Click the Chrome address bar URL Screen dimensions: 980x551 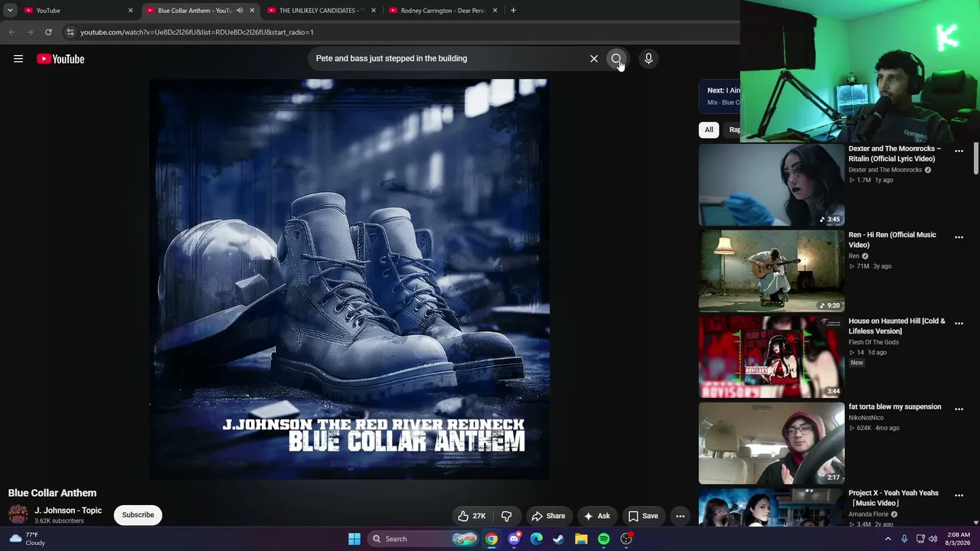point(197,32)
